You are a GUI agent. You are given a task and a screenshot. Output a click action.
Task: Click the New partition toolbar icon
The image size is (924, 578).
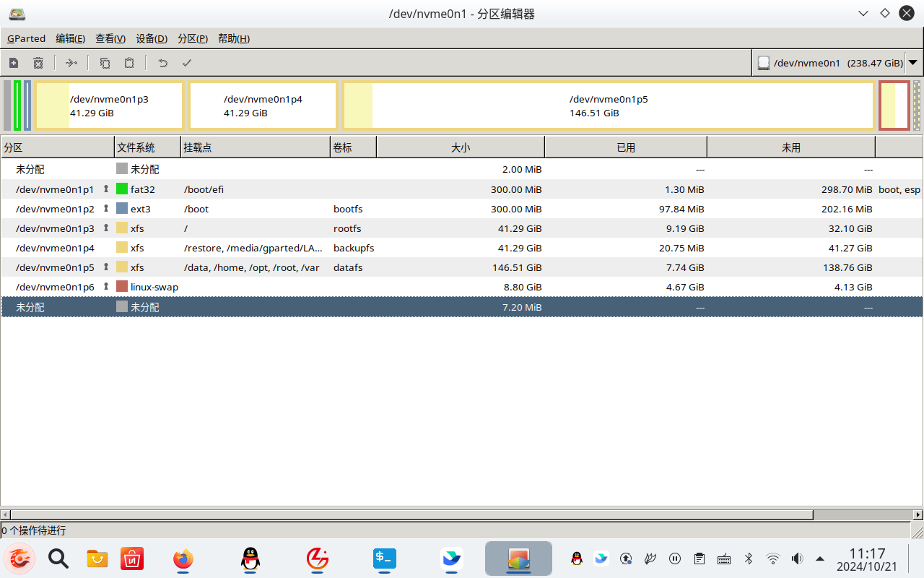[x=14, y=63]
